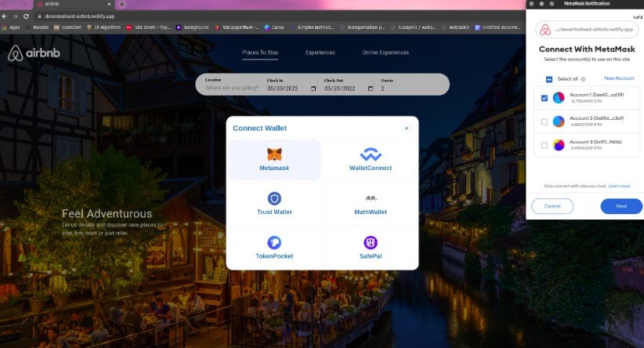
Task: Toggle the Select all checkbox
Action: [x=549, y=79]
